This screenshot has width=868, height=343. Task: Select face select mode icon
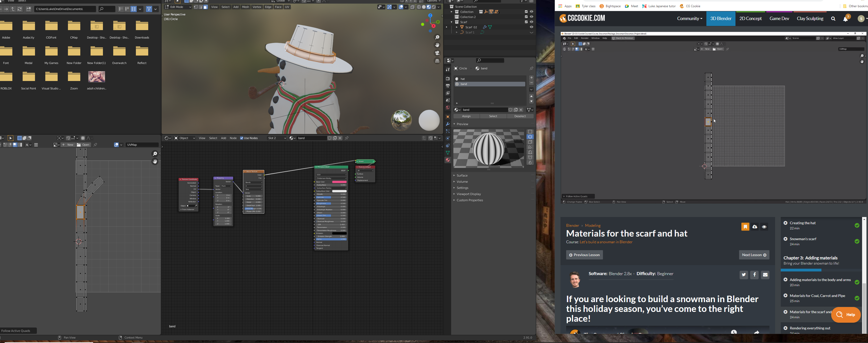(206, 7)
